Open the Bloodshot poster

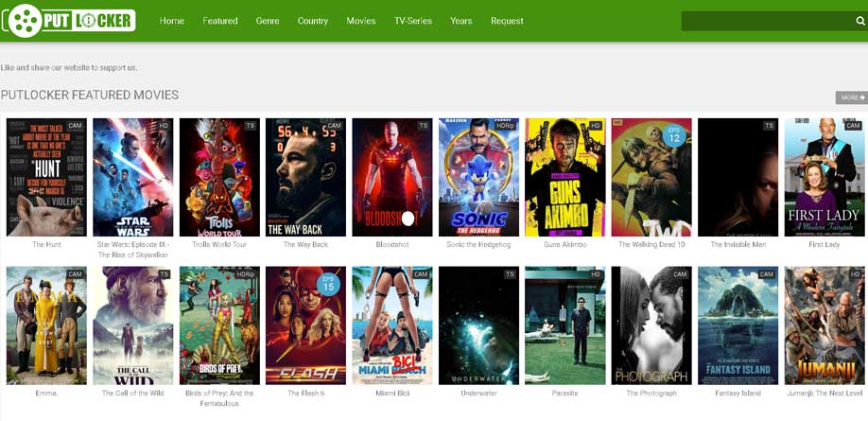[x=392, y=177]
